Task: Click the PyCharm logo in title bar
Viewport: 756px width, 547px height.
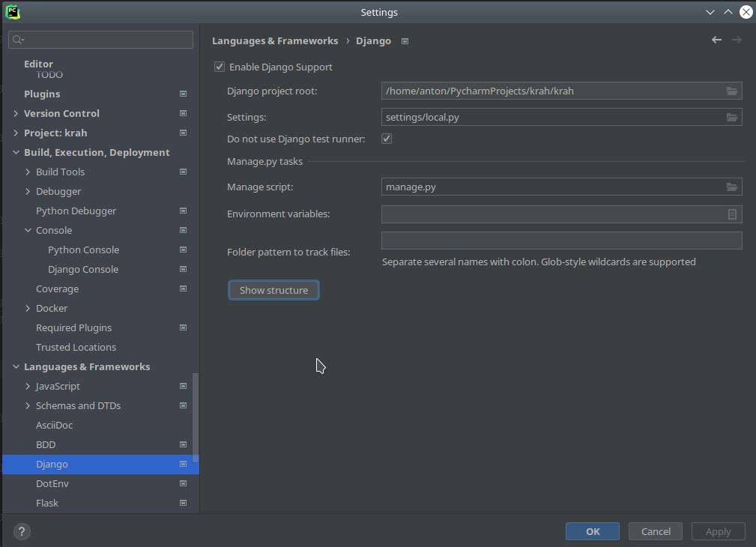Action: click(x=13, y=12)
